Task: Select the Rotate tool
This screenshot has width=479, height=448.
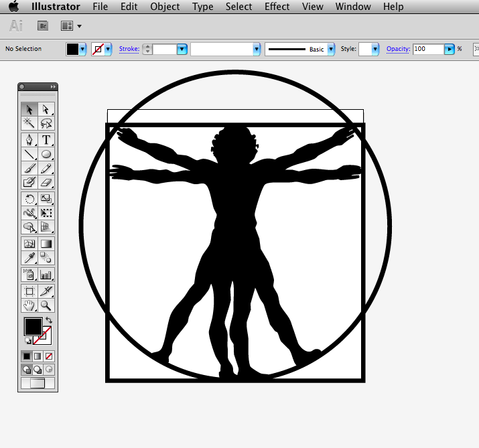Action: pos(29,199)
